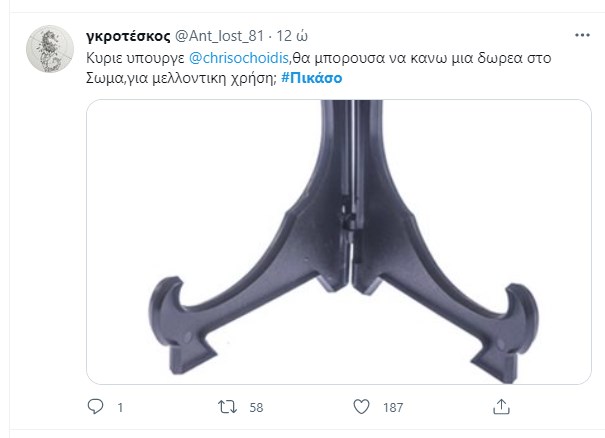Viewport: 605px width, 438px height.
Task: Click the tweet text about δωρεα στο Σωμα
Action: point(318,68)
